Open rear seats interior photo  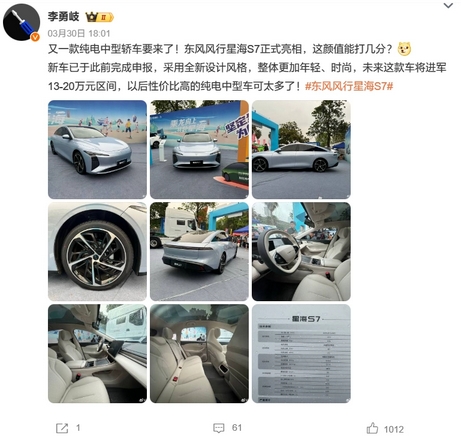tap(199, 354)
